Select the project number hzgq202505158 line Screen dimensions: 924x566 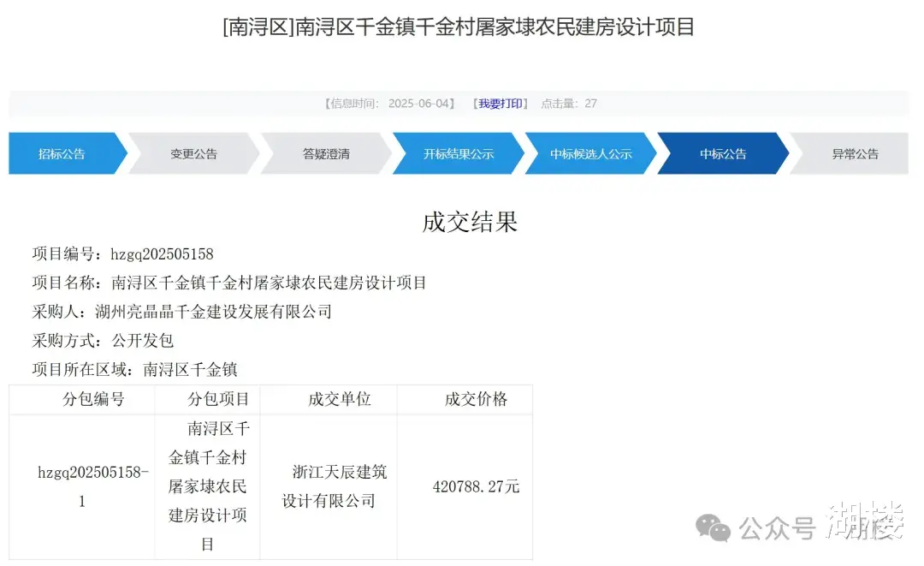pos(122,254)
